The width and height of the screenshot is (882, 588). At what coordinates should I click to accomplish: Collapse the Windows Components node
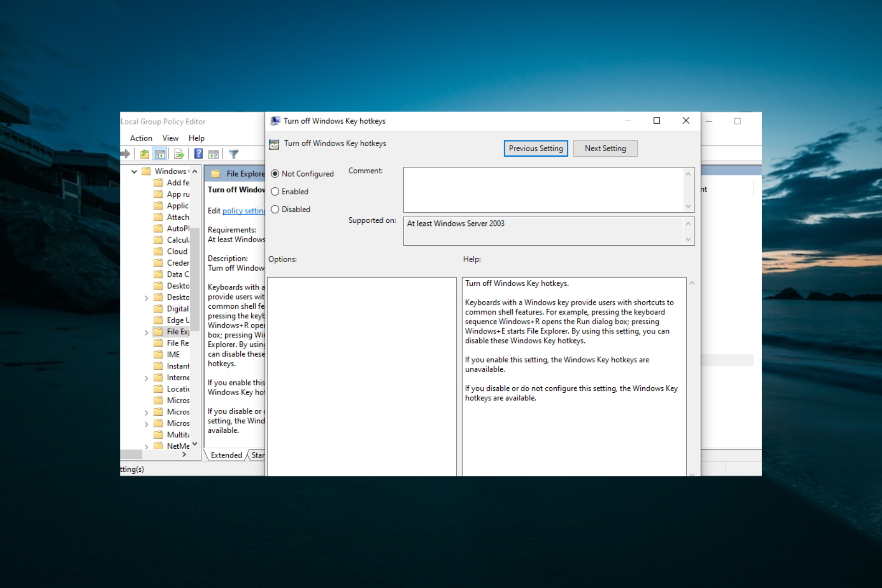[134, 171]
